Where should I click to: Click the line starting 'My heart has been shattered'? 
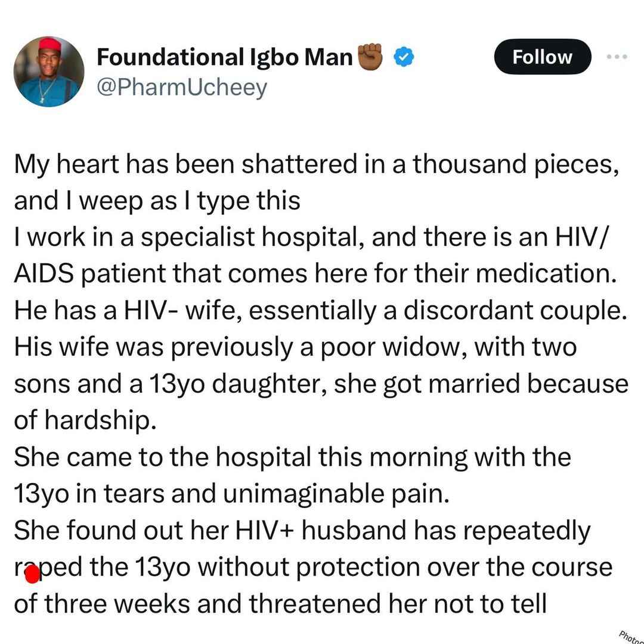coord(316,165)
